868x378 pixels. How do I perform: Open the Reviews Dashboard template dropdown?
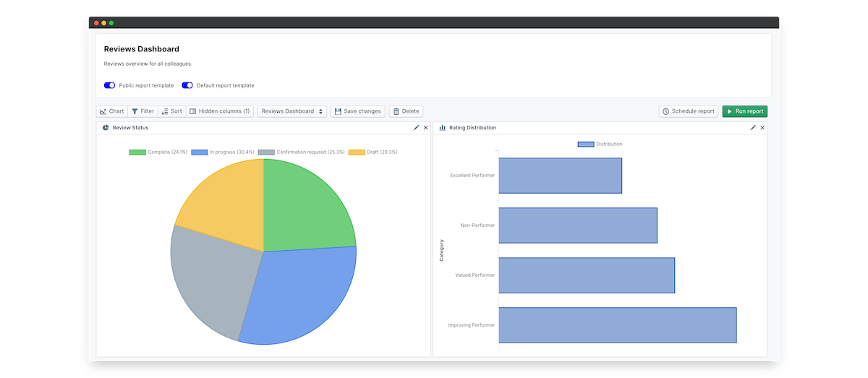(292, 111)
